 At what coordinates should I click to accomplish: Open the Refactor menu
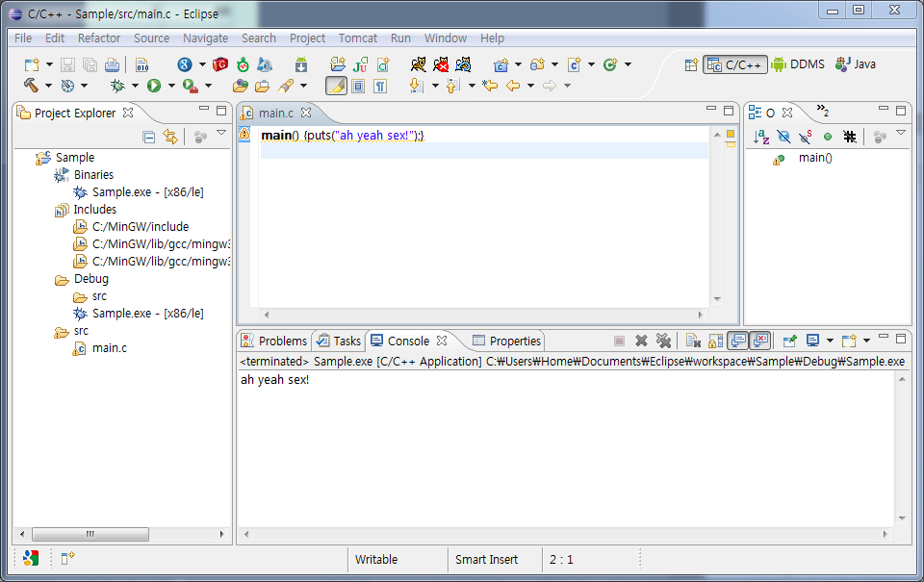coord(99,38)
